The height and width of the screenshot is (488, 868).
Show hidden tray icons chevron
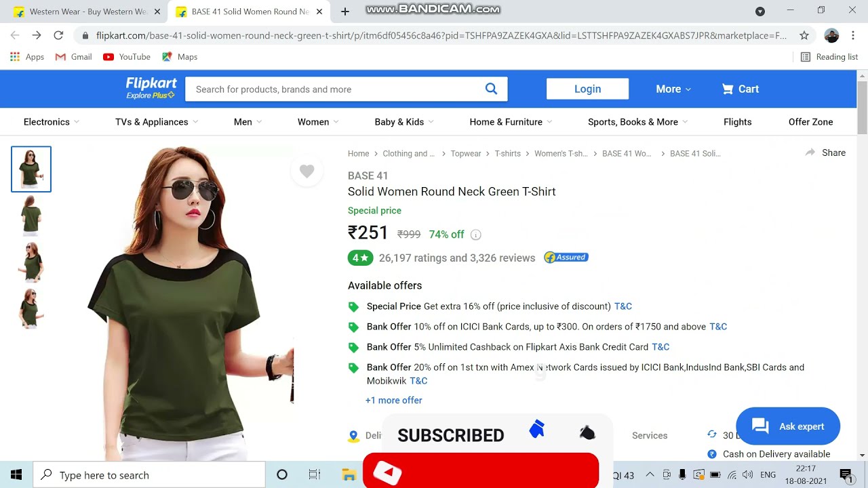[650, 475]
